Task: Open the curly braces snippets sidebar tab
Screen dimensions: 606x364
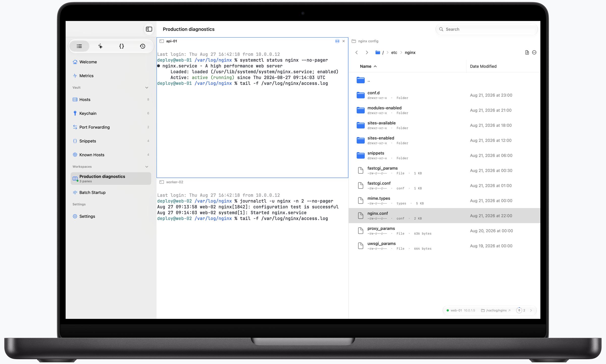Action: pyautogui.click(x=121, y=46)
